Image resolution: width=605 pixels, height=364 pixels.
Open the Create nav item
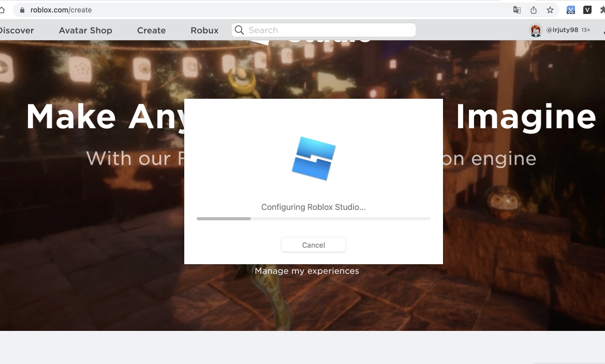[x=151, y=30]
